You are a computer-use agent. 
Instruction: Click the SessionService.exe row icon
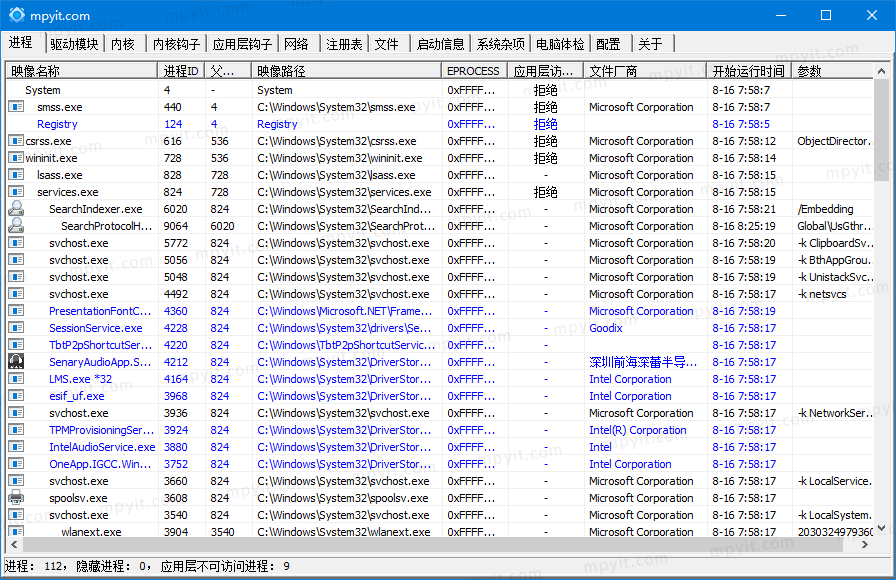[16, 328]
